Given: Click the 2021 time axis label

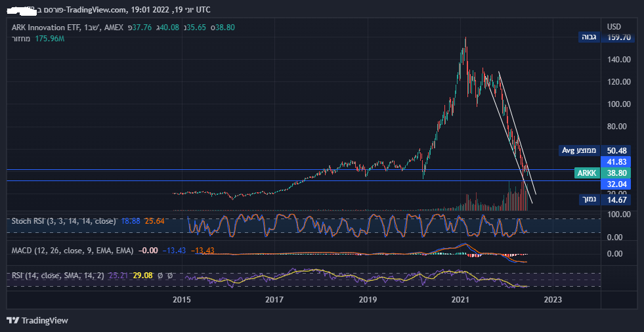Looking at the screenshot, I should click(x=460, y=299).
